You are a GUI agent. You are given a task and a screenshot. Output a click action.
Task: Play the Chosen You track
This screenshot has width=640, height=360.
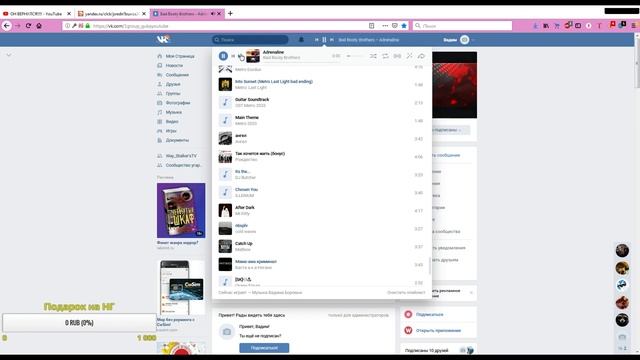(322, 193)
